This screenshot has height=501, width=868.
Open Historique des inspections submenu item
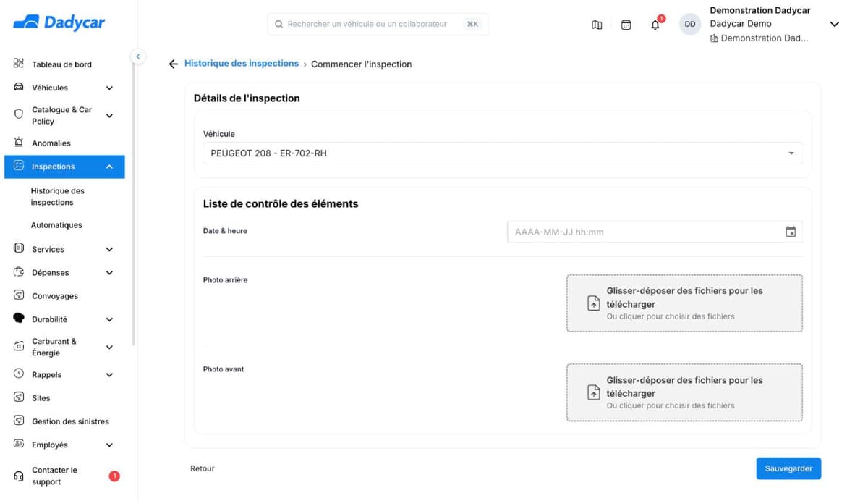pyautogui.click(x=58, y=197)
